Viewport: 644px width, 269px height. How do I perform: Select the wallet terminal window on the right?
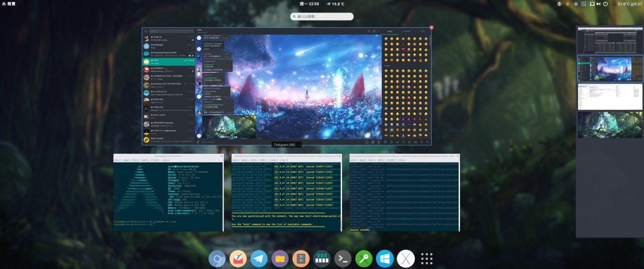click(x=405, y=193)
